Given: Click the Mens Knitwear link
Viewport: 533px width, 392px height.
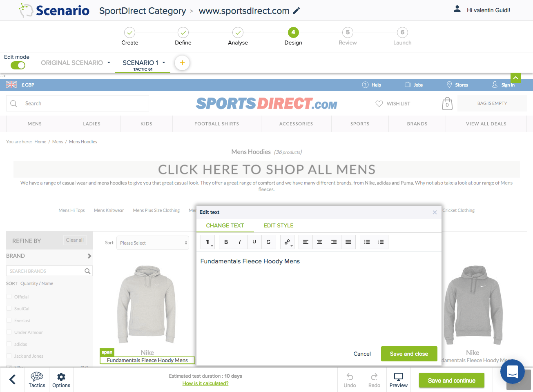Looking at the screenshot, I should (x=109, y=210).
